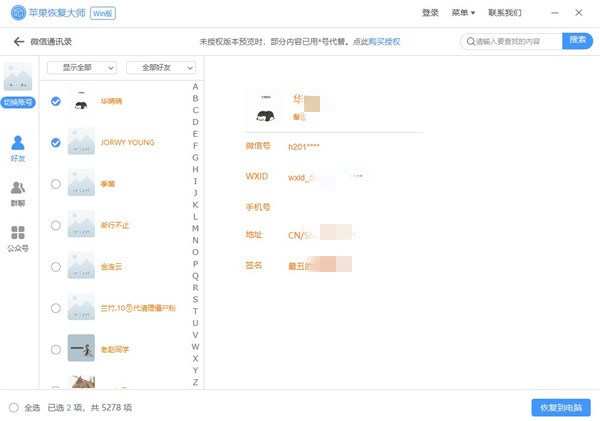This screenshot has height=421, width=600.
Task: Jump to letter L in index
Action: pyautogui.click(x=195, y=217)
